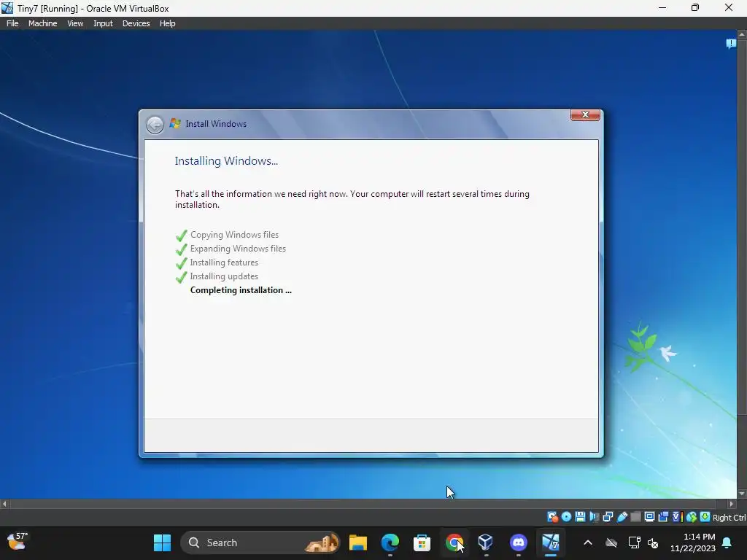Click the network tray icon
747x560 pixels.
[x=634, y=542]
